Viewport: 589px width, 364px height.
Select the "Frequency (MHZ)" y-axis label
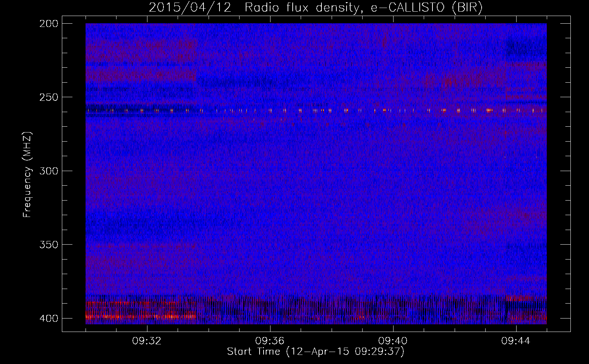[x=27, y=175]
